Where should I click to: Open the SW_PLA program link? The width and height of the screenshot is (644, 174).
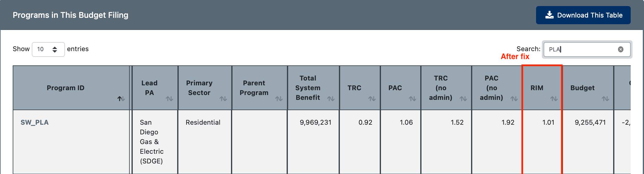[34, 122]
